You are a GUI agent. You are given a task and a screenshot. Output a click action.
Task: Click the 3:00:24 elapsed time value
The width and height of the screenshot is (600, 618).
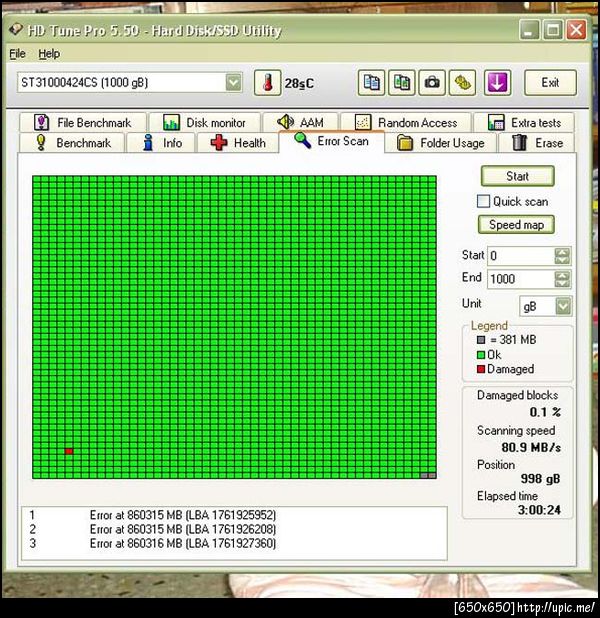[539, 510]
